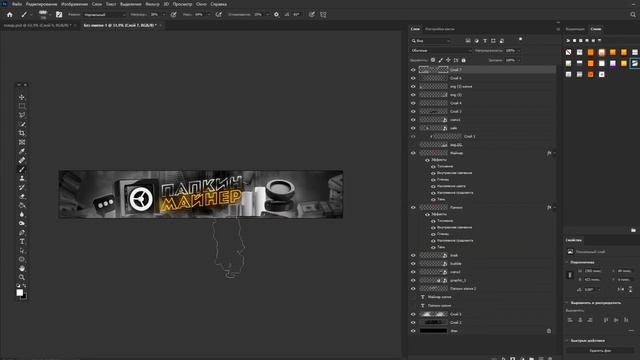This screenshot has height=360, width=640.
Task: Filter layers by adjustment layer icon
Action: [x=476, y=41]
